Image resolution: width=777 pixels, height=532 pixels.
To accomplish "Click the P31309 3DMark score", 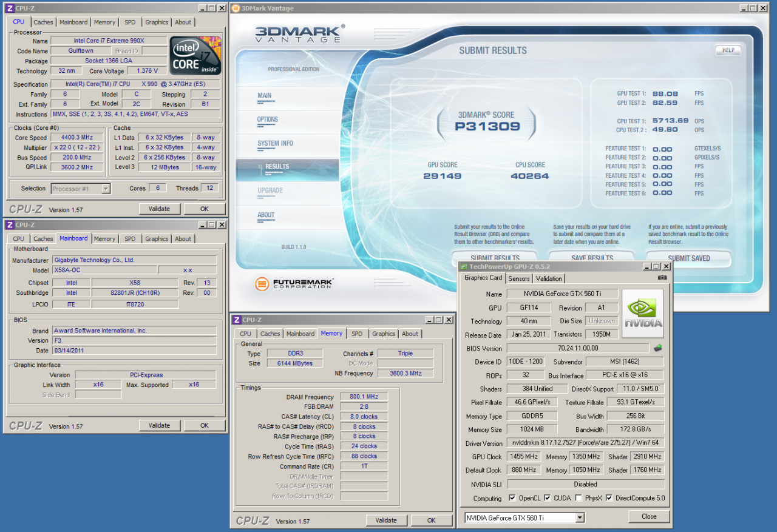I will [487, 126].
